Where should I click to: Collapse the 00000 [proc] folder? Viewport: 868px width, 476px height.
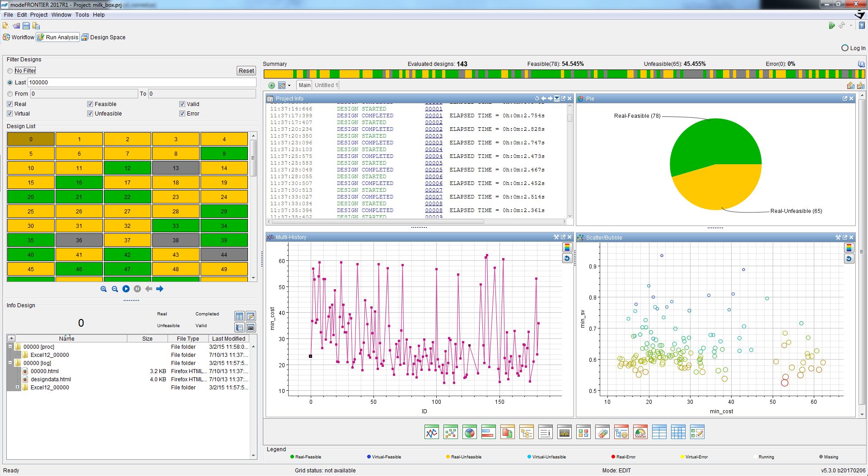tap(10, 347)
